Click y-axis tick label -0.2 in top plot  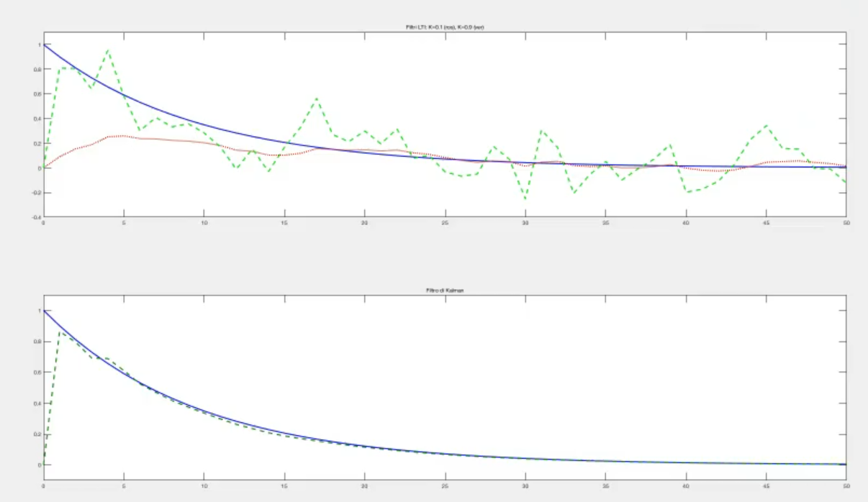pyautogui.click(x=36, y=193)
